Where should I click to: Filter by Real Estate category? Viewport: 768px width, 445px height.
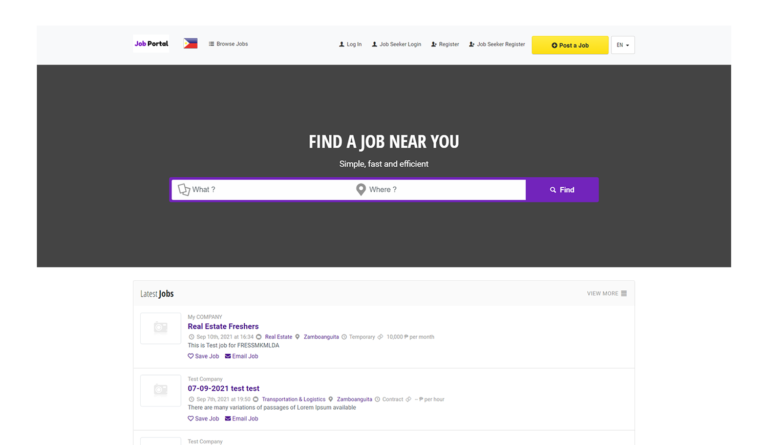(x=278, y=337)
